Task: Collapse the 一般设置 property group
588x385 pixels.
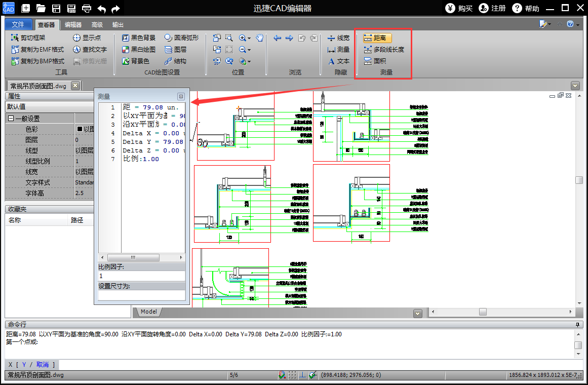Action: click(11, 119)
